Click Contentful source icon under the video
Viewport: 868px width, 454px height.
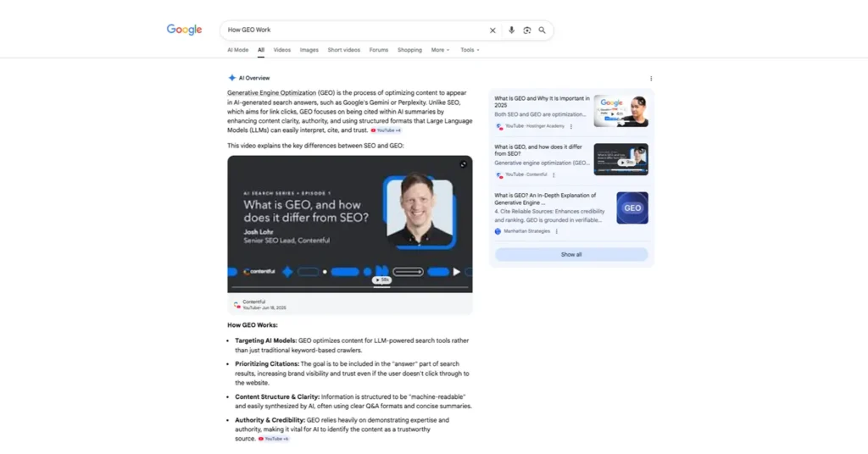[237, 305]
